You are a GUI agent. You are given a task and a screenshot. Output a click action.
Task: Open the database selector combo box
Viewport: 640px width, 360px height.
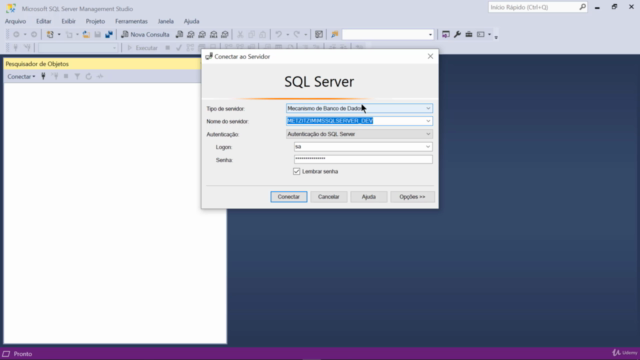pos(78,48)
